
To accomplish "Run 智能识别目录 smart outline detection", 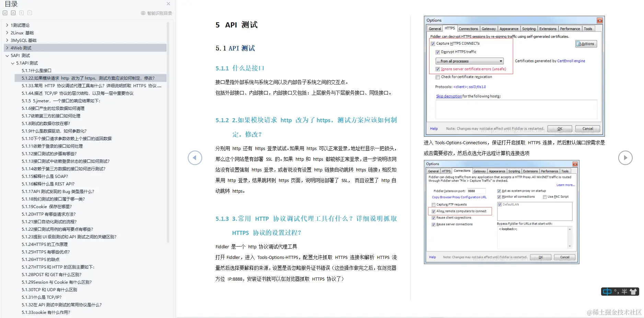I will click(x=157, y=13).
